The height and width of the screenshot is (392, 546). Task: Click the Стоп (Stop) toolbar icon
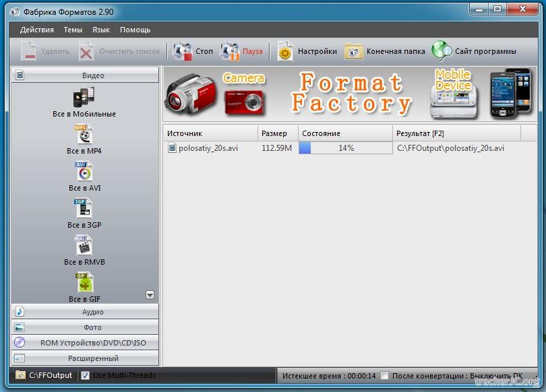183,51
